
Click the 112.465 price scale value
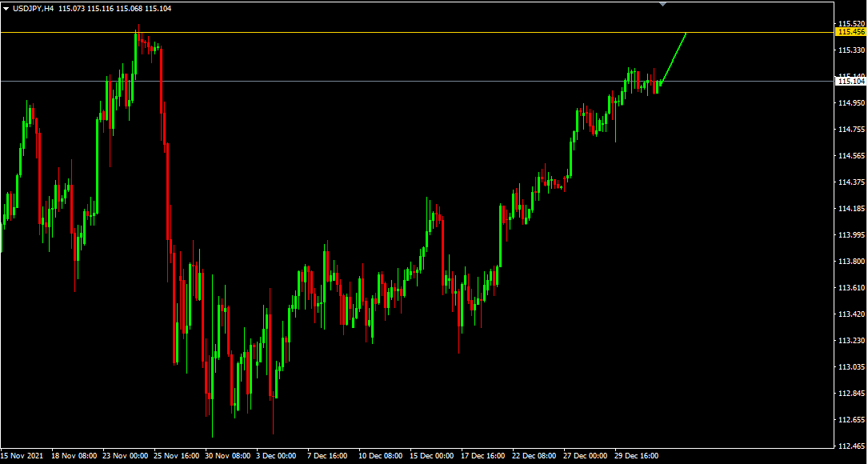851,446
